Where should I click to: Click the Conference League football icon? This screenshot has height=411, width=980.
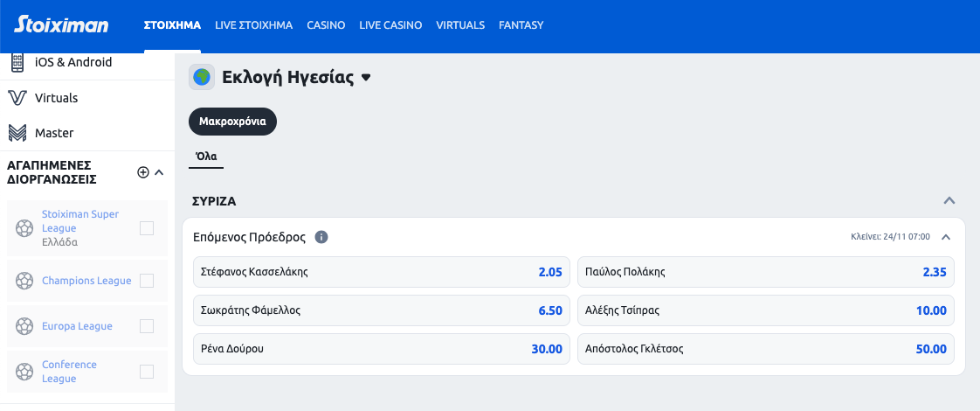(24, 372)
